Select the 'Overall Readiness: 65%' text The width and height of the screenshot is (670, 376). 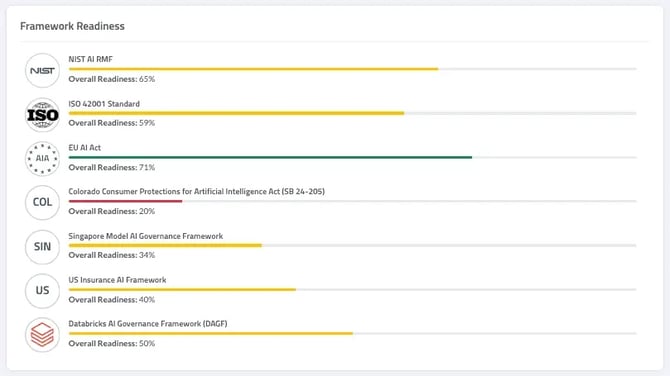(x=112, y=79)
